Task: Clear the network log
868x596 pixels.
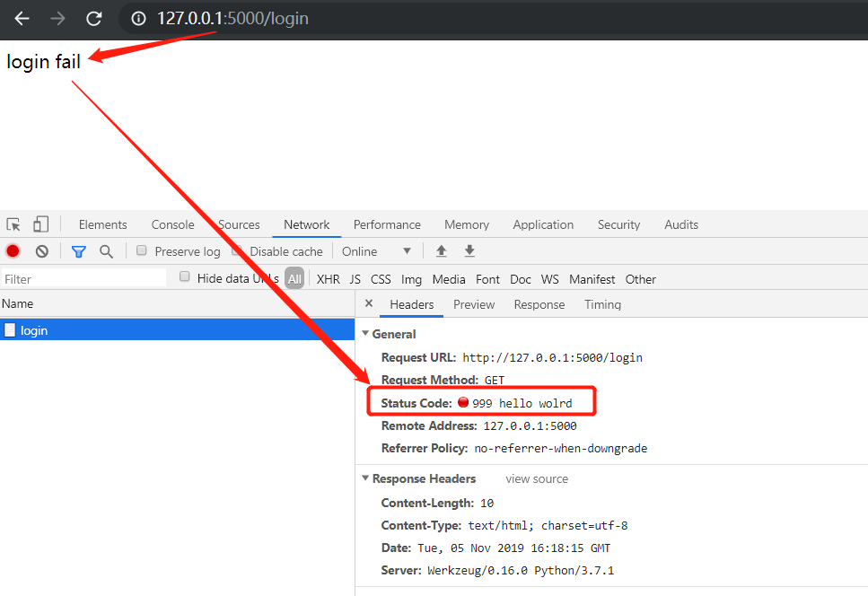Action: 40,251
